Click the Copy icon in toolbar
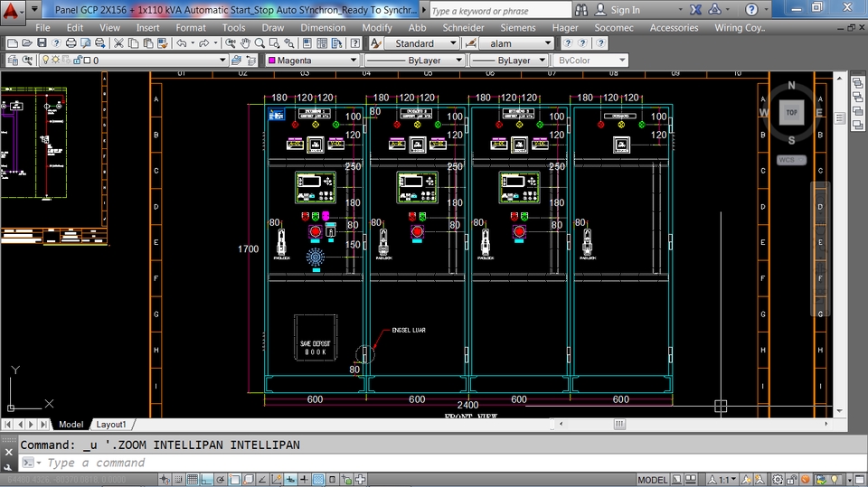Screen dimensions: 868x487 point(134,43)
